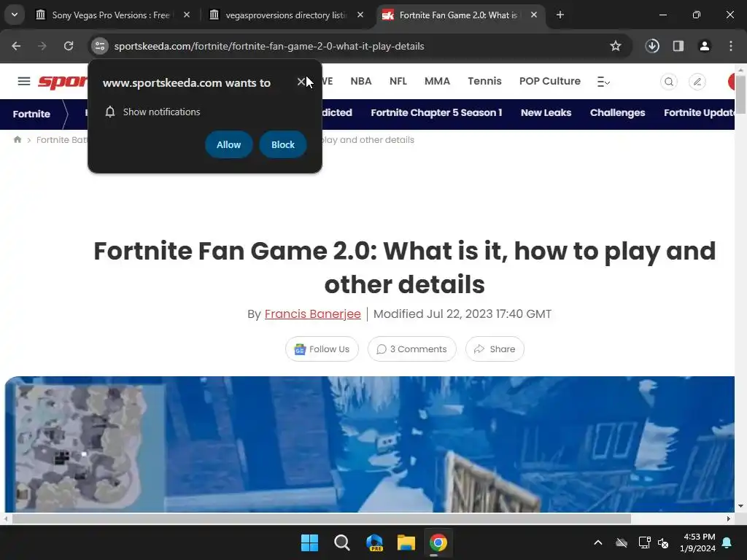Open Challenges link in Fortnite bar

tap(617, 113)
